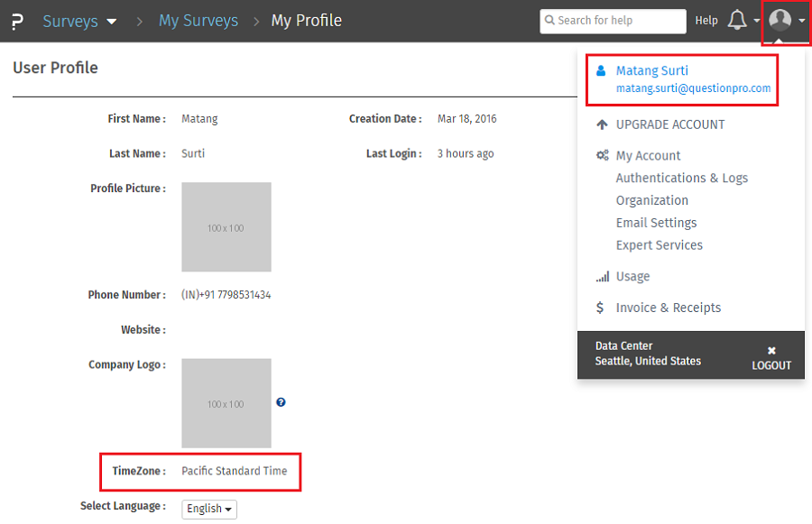Viewport: 812px width, 524px height.
Task: Click the user icon beside Matang Surti
Action: point(599,69)
